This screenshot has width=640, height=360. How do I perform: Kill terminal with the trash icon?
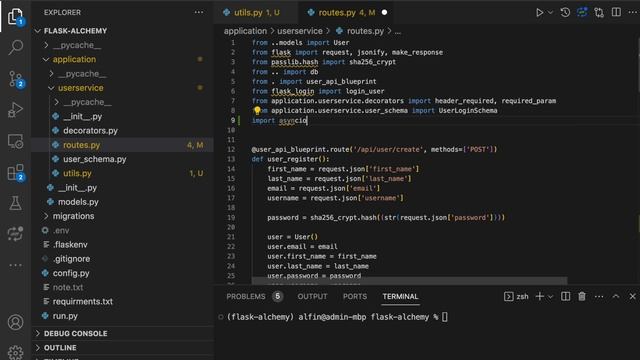click(582, 296)
